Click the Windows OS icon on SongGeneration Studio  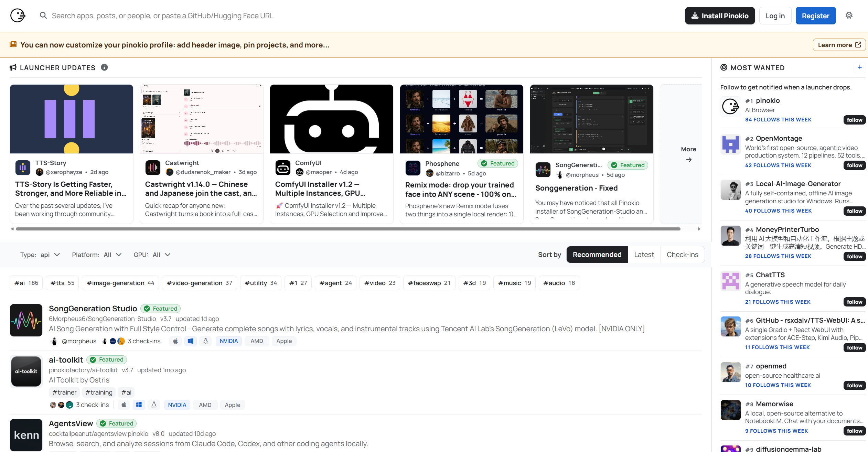(x=190, y=341)
